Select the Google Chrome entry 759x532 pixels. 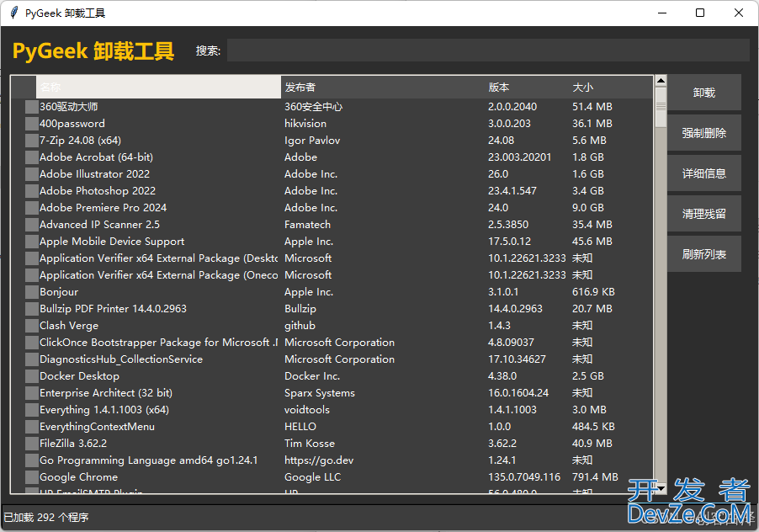pos(79,476)
